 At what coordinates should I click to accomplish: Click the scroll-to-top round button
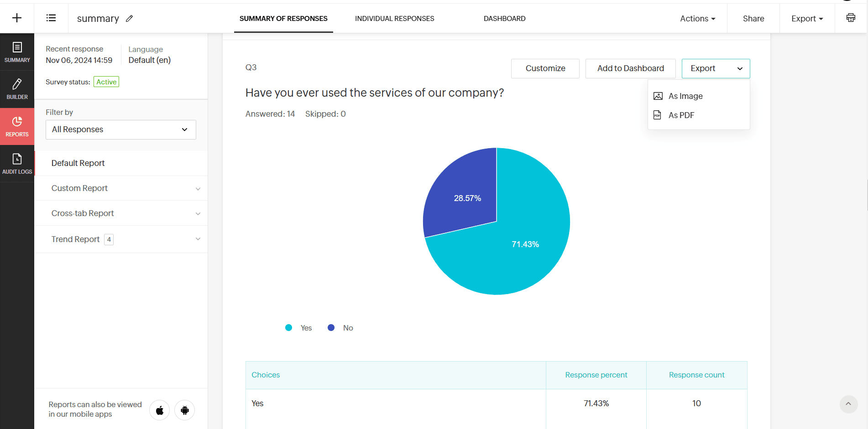(848, 404)
